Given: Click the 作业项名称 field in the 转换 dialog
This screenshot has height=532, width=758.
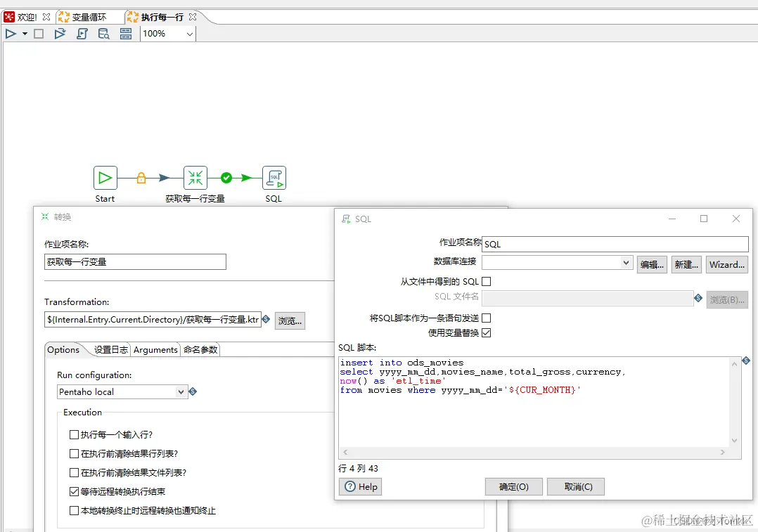Looking at the screenshot, I should tap(135, 262).
